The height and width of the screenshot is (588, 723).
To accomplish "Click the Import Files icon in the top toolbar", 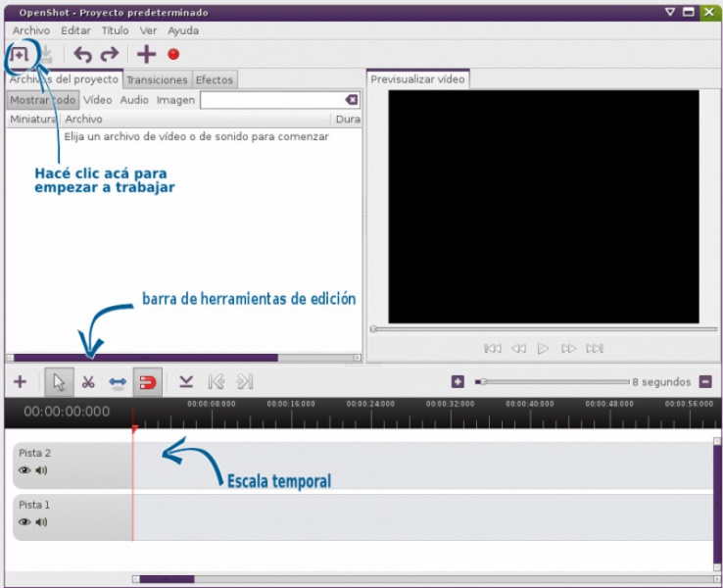I will coord(20,55).
